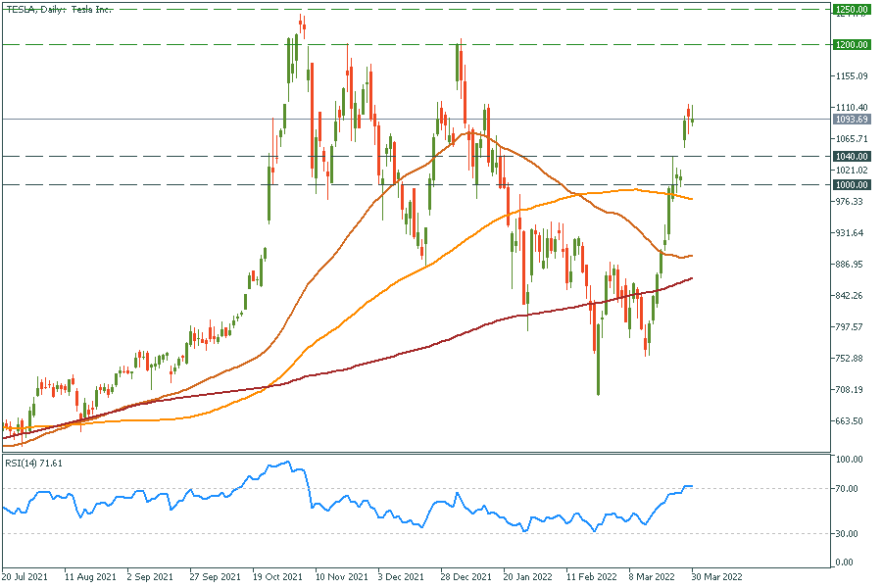Select the 1250.00 price level label
882x588 pixels.
tap(849, 9)
